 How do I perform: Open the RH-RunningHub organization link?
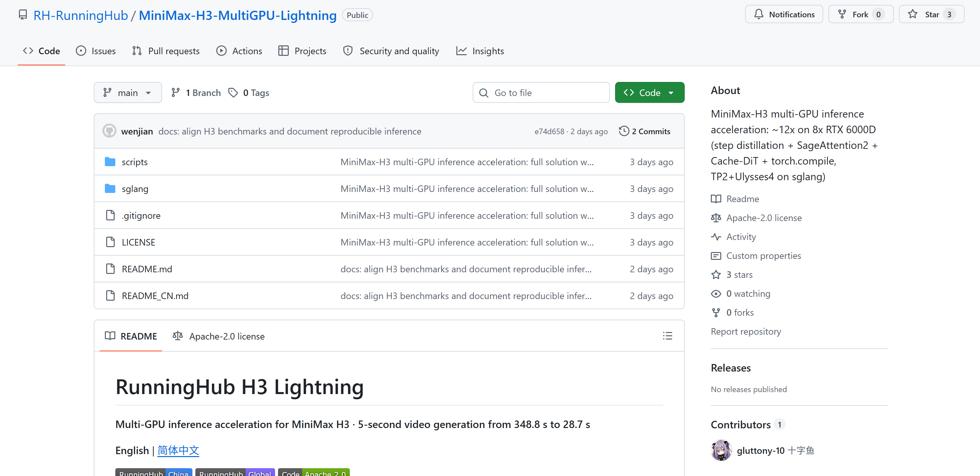[80, 15]
